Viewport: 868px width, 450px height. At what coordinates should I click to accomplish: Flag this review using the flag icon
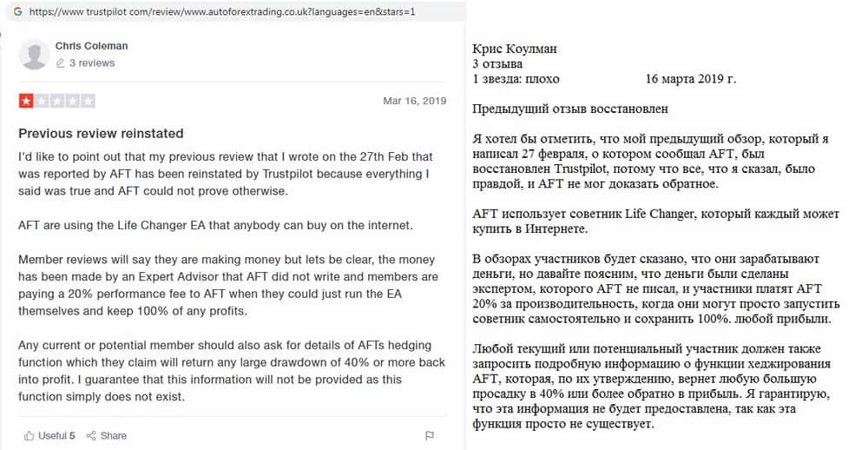click(429, 435)
